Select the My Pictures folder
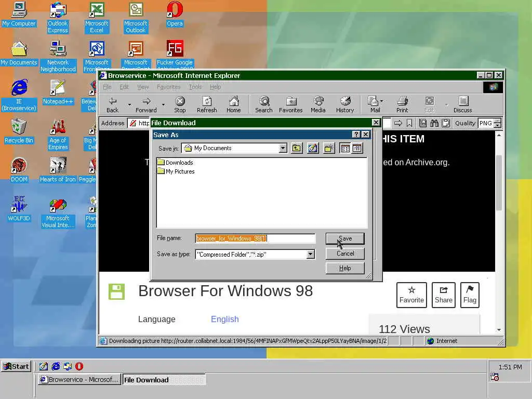The height and width of the screenshot is (399, 532). [176, 171]
